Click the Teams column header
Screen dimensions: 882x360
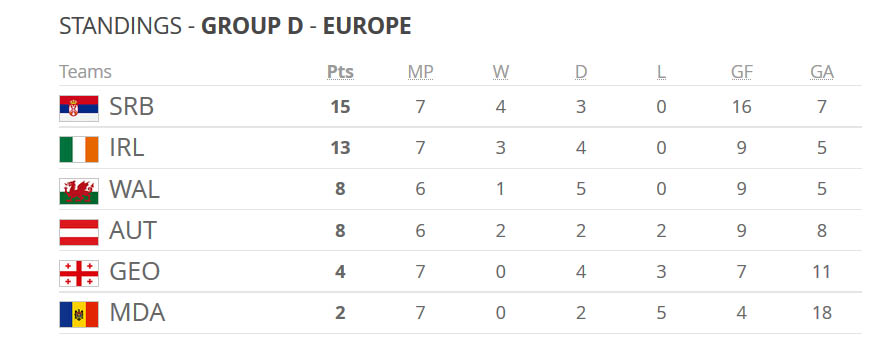[x=86, y=72]
